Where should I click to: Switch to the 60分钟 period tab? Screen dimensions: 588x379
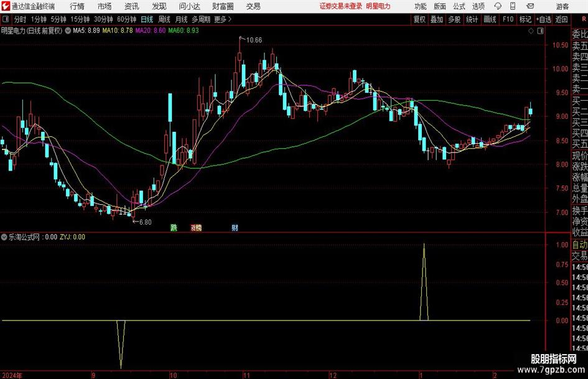[126, 19]
